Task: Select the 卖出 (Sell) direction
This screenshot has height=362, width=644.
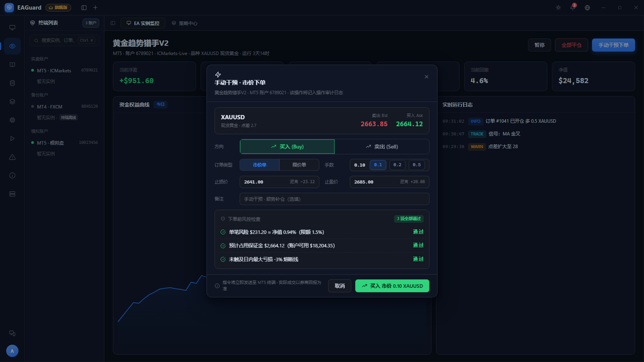Action: click(x=382, y=147)
